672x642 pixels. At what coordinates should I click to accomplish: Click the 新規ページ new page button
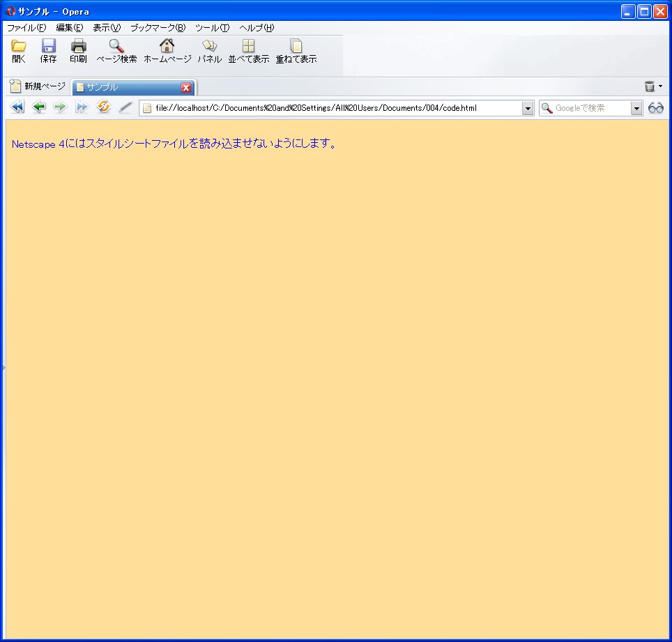point(38,86)
